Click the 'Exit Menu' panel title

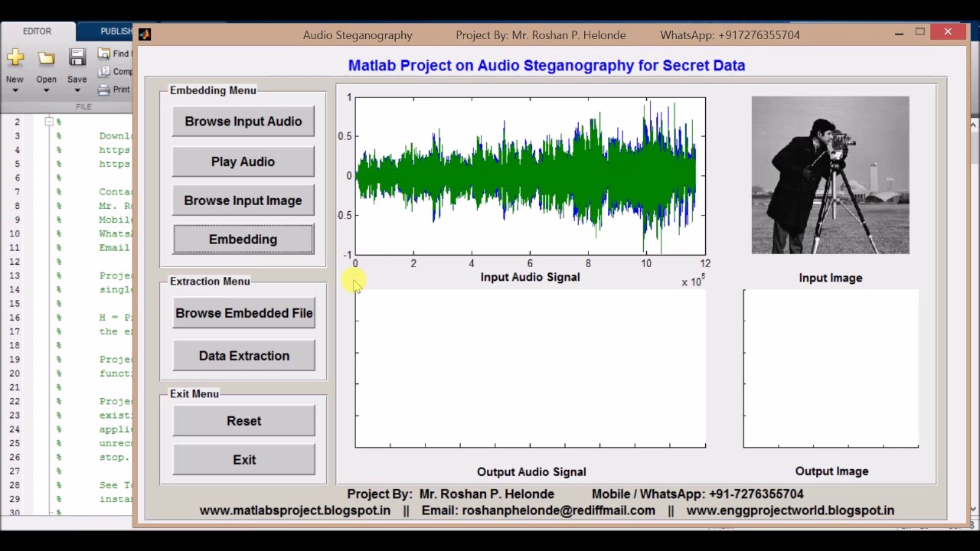pos(194,393)
